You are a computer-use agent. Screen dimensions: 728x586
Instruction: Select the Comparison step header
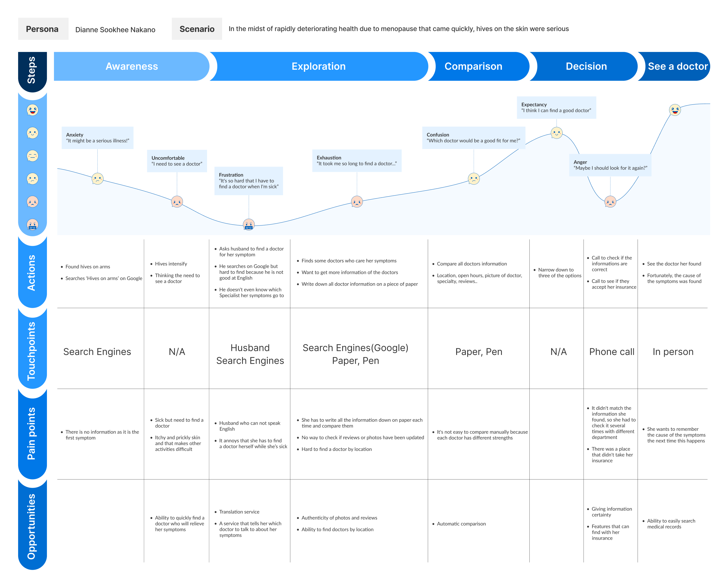pos(473,66)
